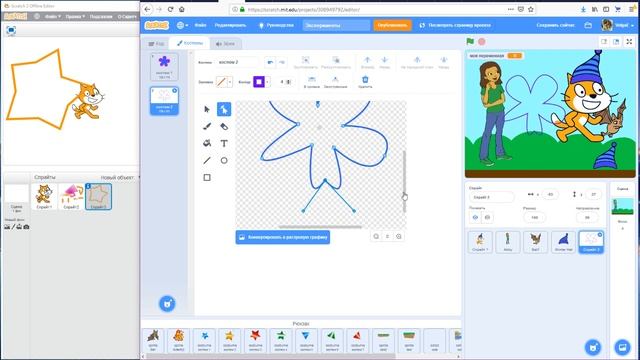Open the user account dropdown
Screen dimensions: 640x360
click(x=618, y=25)
